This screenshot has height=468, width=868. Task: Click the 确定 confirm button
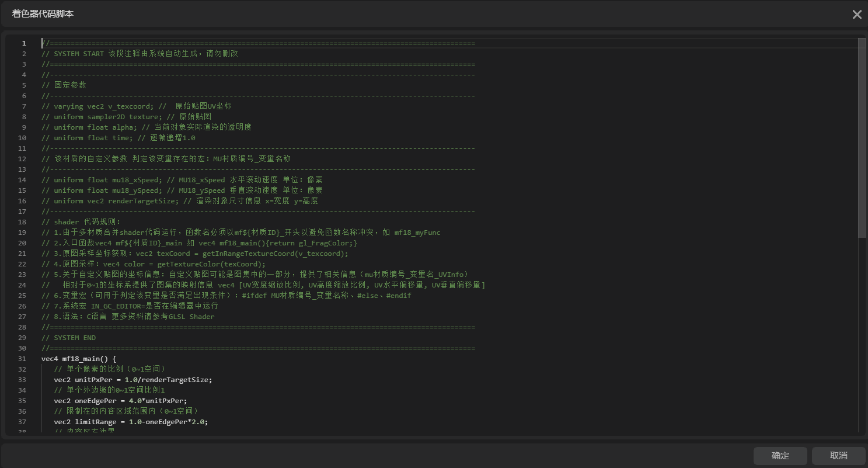780,456
